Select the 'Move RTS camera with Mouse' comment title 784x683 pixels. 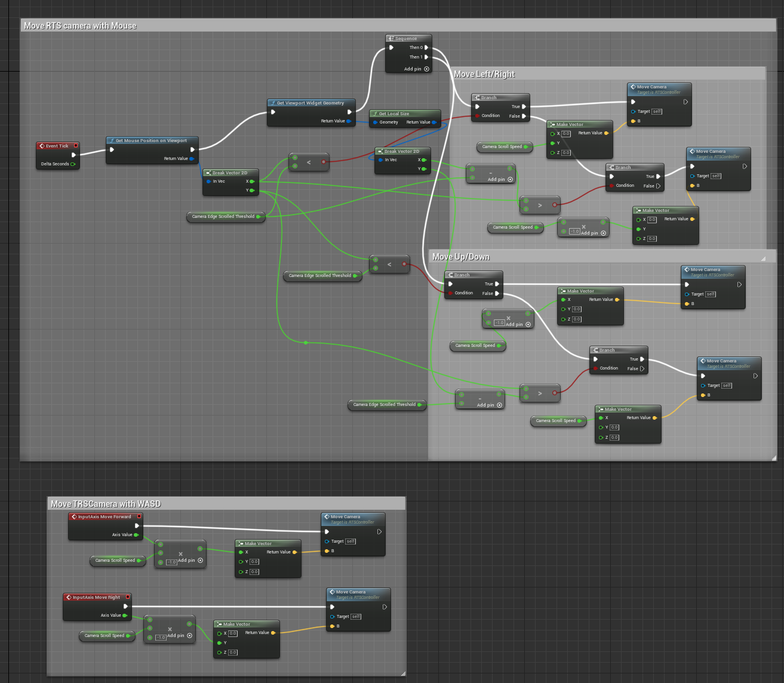coord(80,26)
